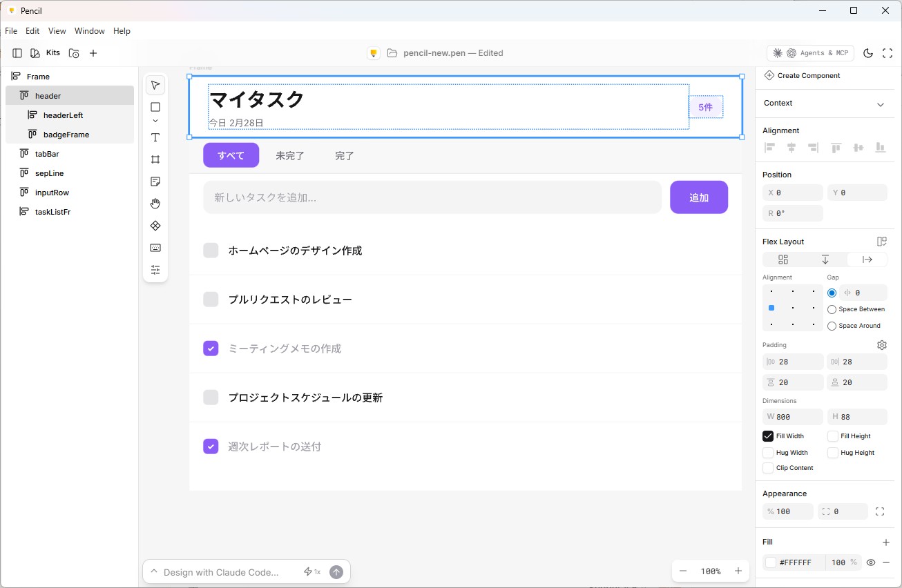This screenshot has height=588, width=902.
Task: Expand the Context section chevron
Action: pos(881,104)
